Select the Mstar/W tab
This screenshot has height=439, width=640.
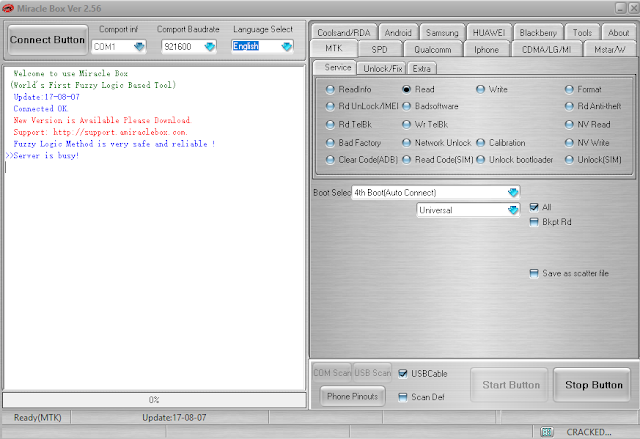[609, 49]
